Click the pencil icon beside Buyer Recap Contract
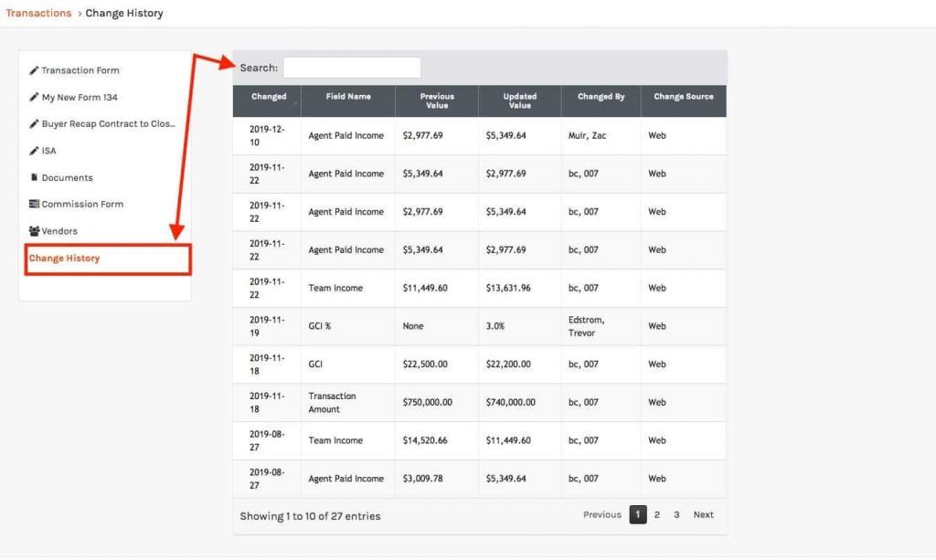936x560 pixels. (x=34, y=124)
